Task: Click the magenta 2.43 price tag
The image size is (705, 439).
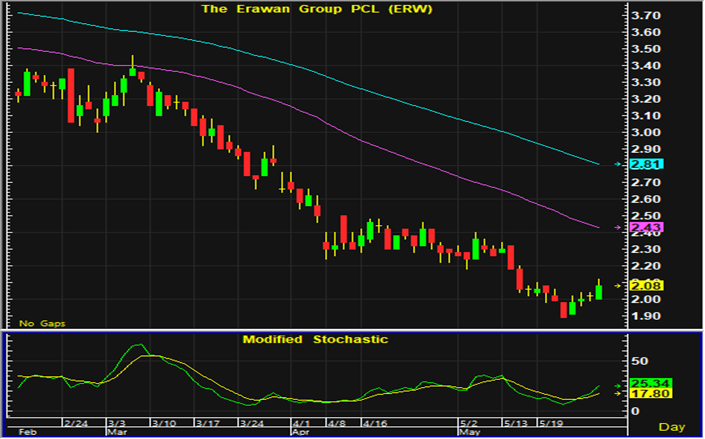Action: pos(647,228)
